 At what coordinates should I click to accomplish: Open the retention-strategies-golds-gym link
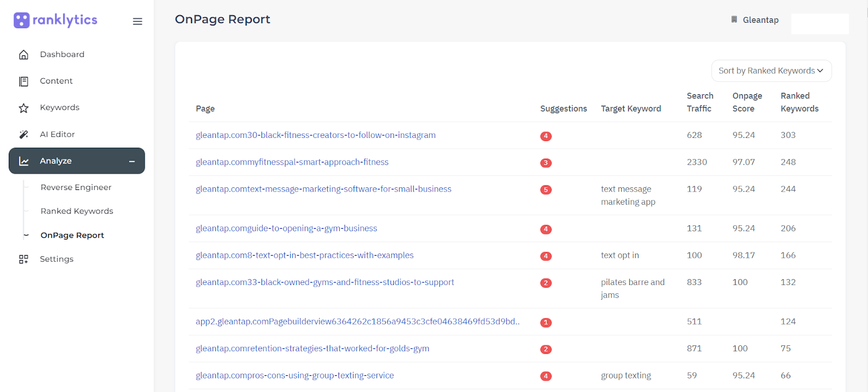[312, 349]
